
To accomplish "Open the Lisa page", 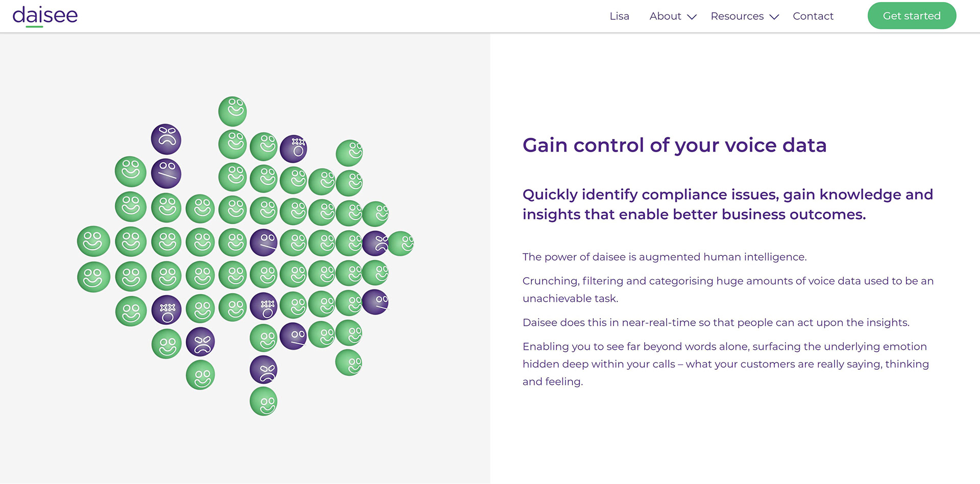I will (x=619, y=16).
